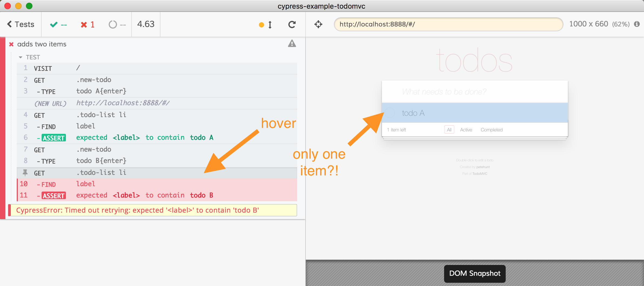Screen dimensions: 644x286
Task: Click the localhost:8888 URL bar
Action: click(x=448, y=24)
